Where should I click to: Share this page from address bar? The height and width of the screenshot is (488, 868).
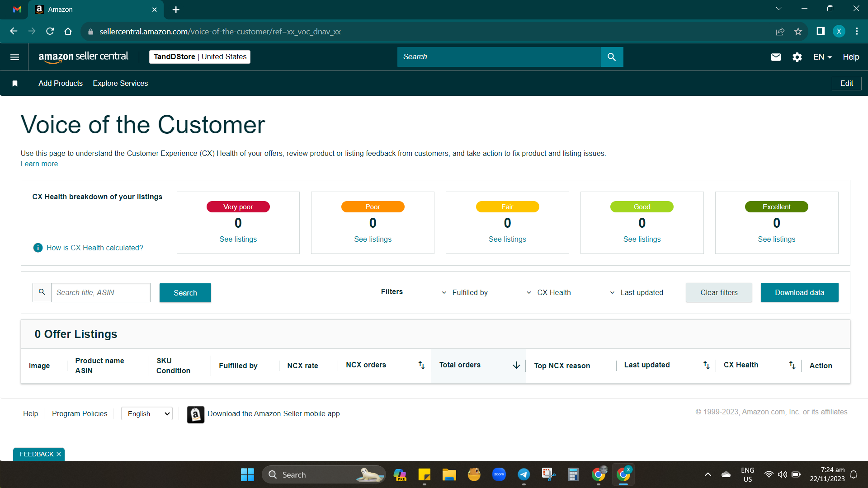tap(780, 31)
